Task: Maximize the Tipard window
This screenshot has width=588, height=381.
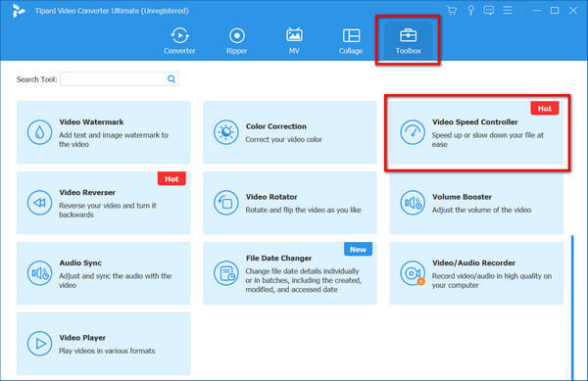Action: click(555, 11)
